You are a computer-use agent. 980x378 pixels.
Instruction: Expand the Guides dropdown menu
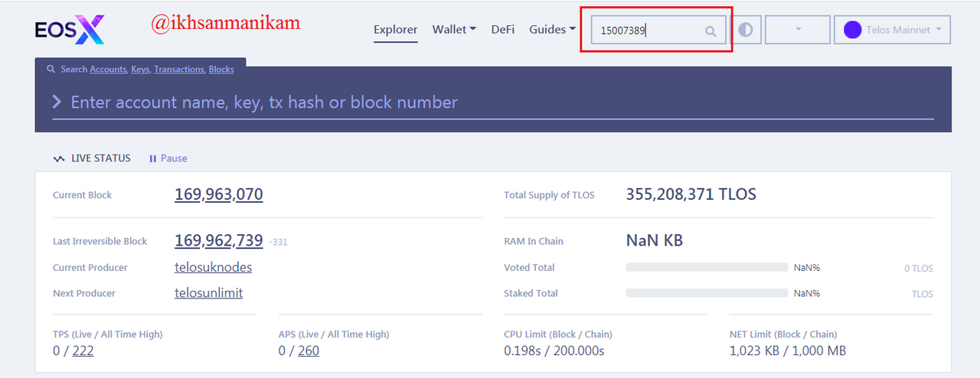pos(552,30)
